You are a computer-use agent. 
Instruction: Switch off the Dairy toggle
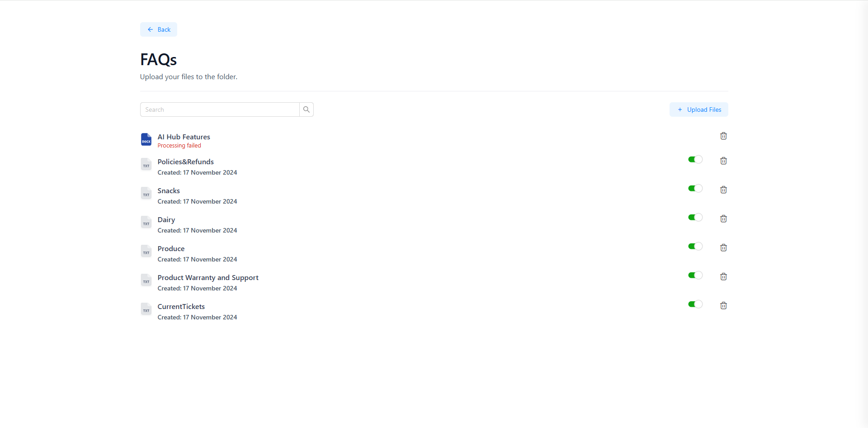(695, 217)
